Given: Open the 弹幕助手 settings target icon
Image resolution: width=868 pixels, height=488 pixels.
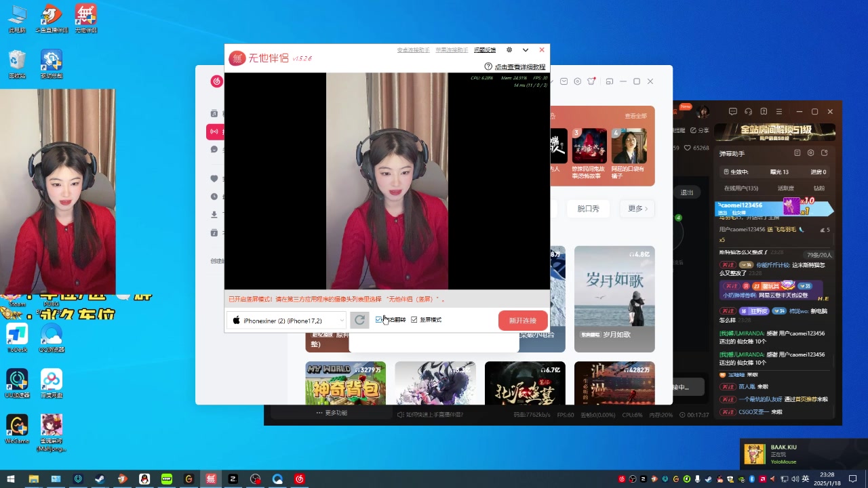Looking at the screenshot, I should pyautogui.click(x=811, y=153).
